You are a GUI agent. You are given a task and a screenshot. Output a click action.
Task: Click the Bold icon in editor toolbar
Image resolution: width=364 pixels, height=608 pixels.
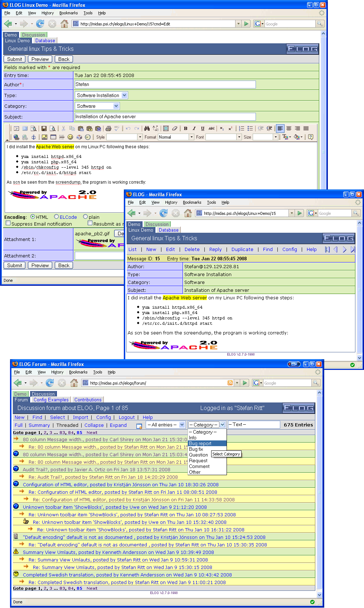click(x=185, y=129)
